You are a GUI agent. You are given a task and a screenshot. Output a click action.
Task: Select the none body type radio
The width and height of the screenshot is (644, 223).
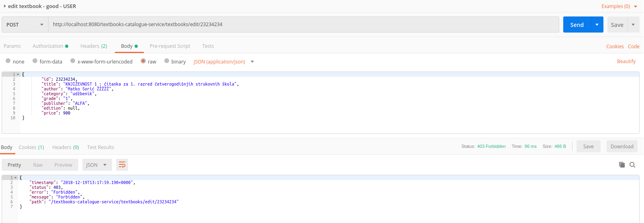pyautogui.click(x=8, y=61)
